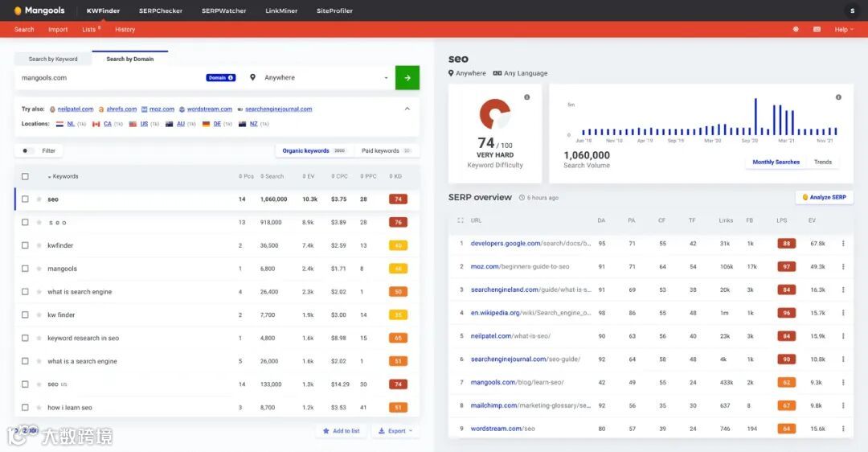
Task: Star the how i learn seo row
Action: point(39,407)
